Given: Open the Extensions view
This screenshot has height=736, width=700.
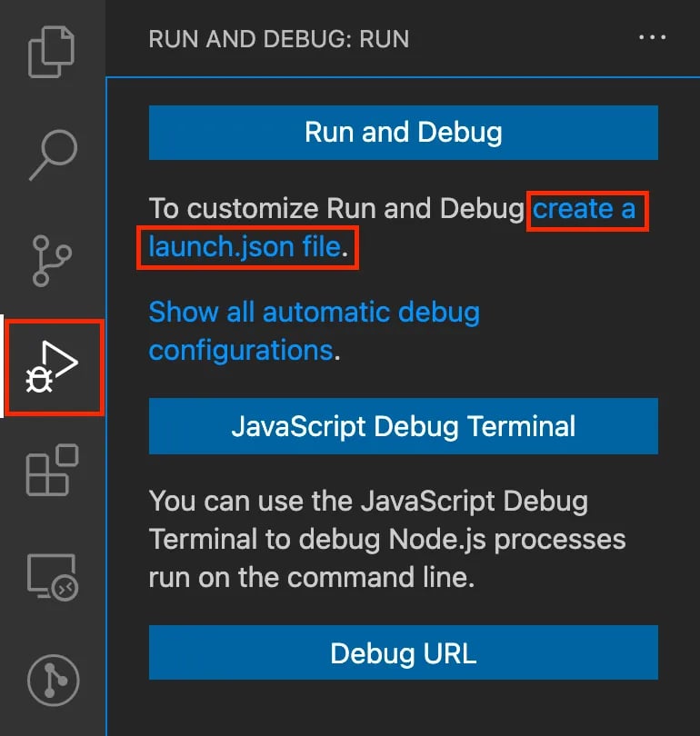Looking at the screenshot, I should click(52, 470).
